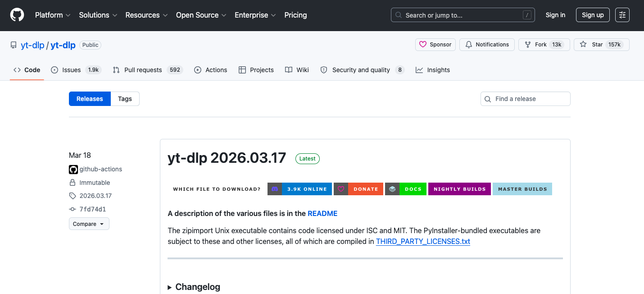Expand the Platform menu
Screen dimensions: 644x294
point(53,15)
